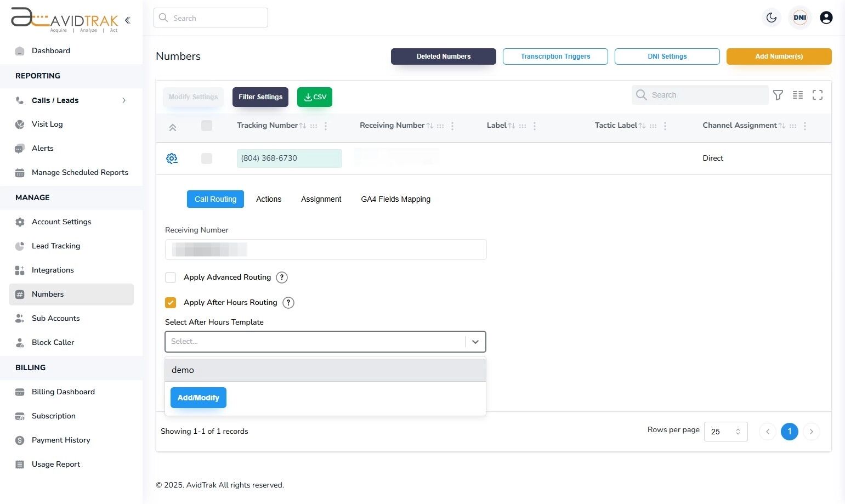Open the column density list icon

coord(798,95)
